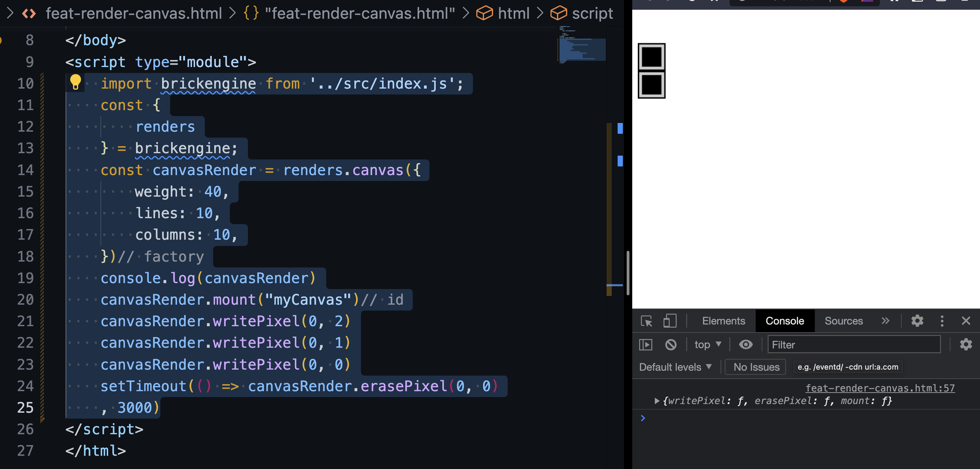Click in the console Filter field
Viewport: 980px width, 469px height.
854,345
